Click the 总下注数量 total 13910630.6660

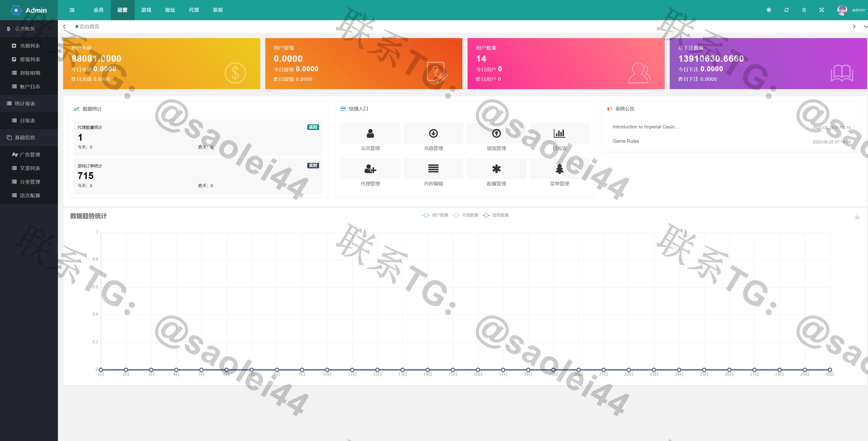point(711,59)
